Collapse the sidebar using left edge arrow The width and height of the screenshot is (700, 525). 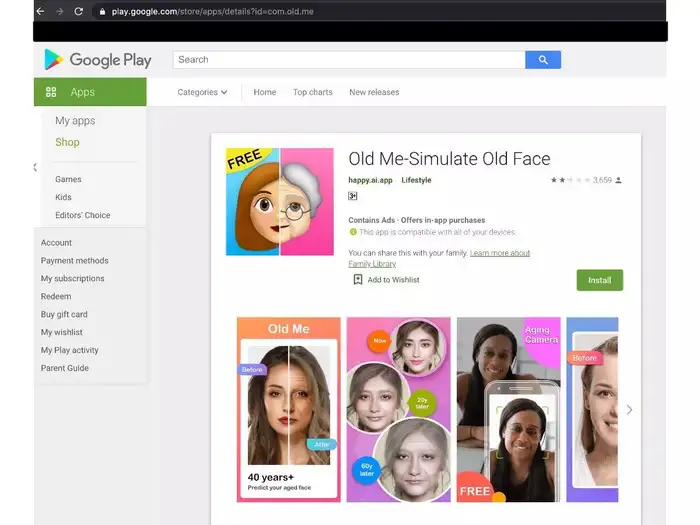coord(36,167)
